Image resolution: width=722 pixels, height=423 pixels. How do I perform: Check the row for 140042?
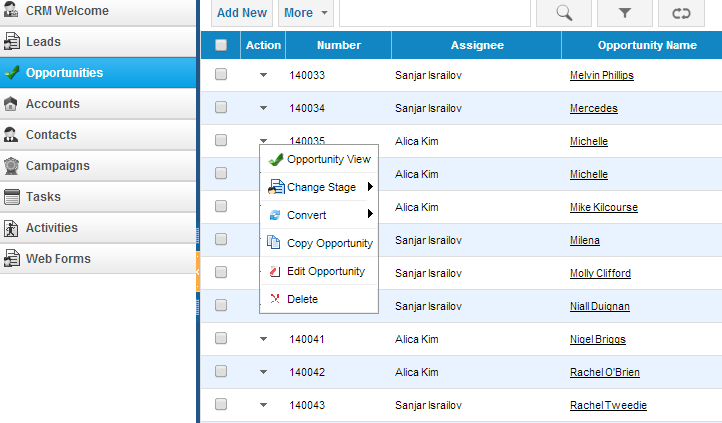[x=221, y=371]
